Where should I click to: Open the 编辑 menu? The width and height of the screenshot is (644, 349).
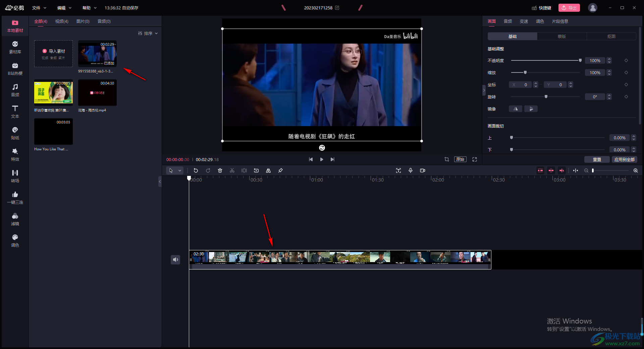[64, 8]
